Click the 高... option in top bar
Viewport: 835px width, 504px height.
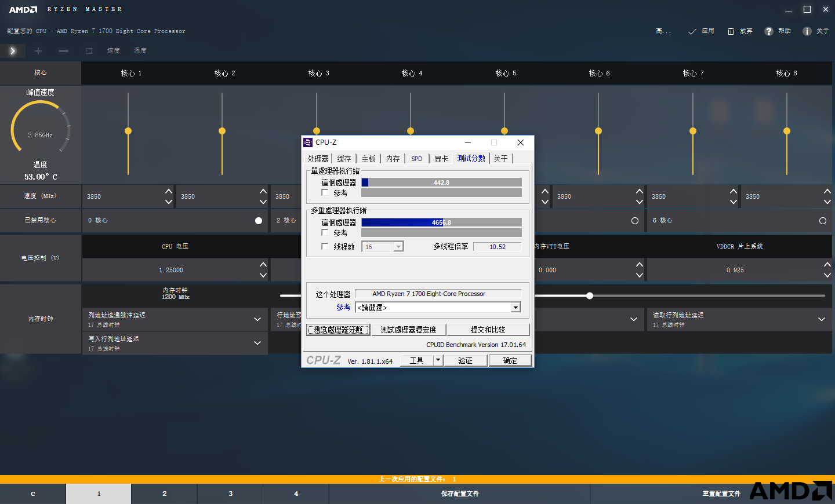click(663, 31)
